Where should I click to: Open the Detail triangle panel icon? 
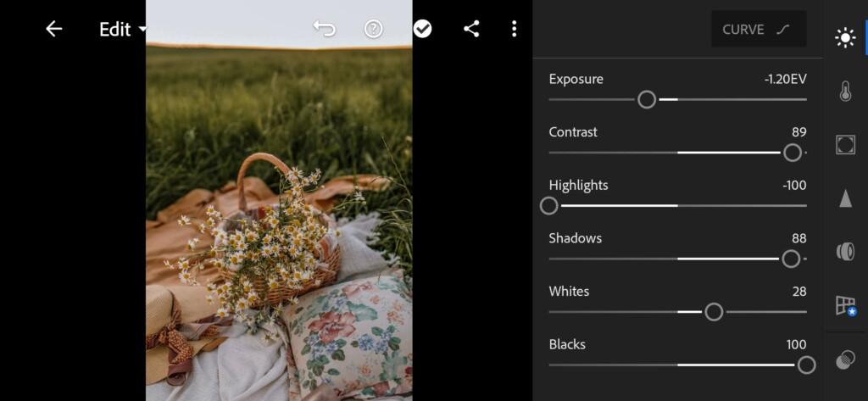coord(845,198)
